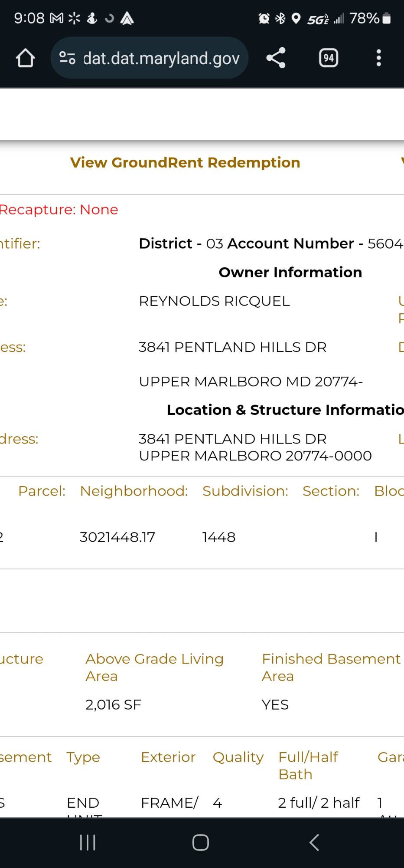
Task: Open the browser three-dot menu
Action: coord(378,58)
